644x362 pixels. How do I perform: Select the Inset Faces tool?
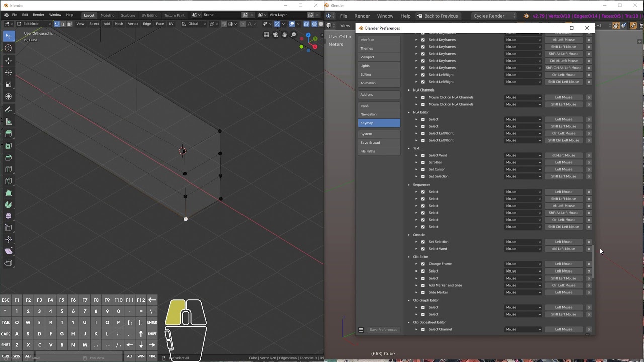9,146
